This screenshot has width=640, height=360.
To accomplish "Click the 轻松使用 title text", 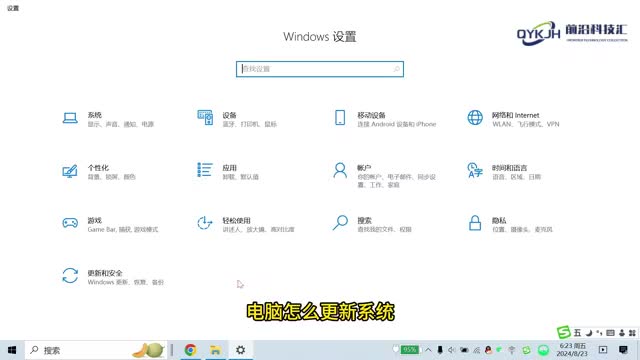I will (236, 220).
